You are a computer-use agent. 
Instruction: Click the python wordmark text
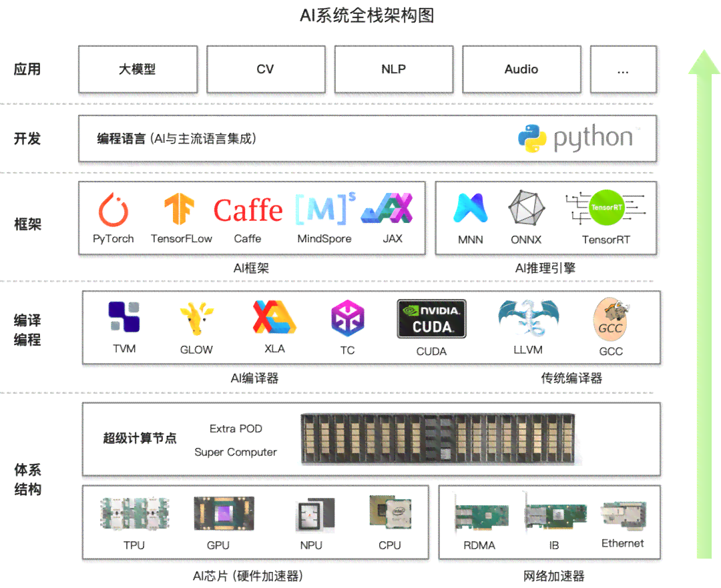[x=593, y=138]
